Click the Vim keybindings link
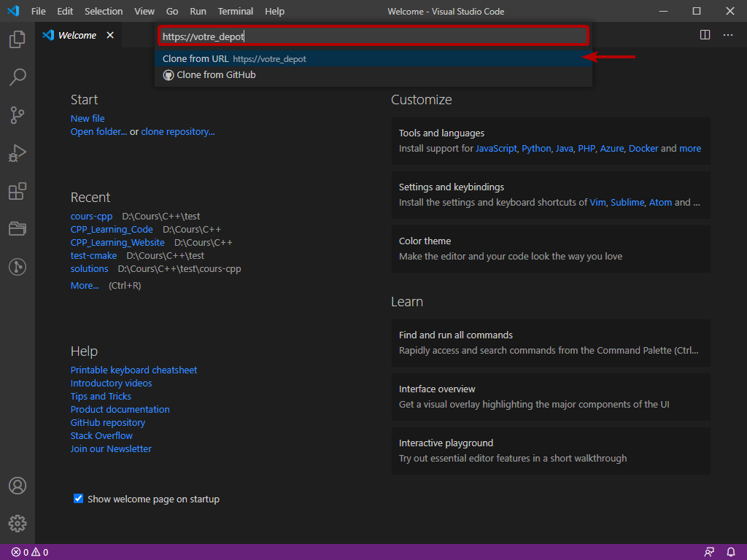 coord(597,203)
